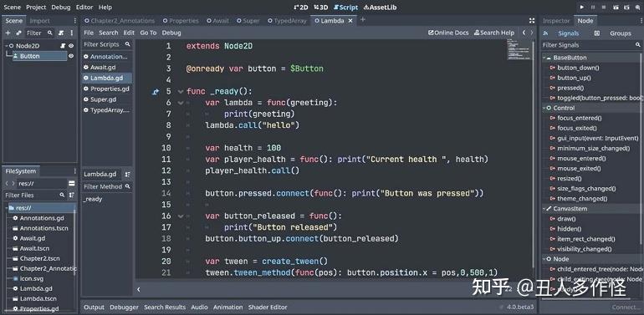
Task: Pause the running project
Action: (593, 7)
